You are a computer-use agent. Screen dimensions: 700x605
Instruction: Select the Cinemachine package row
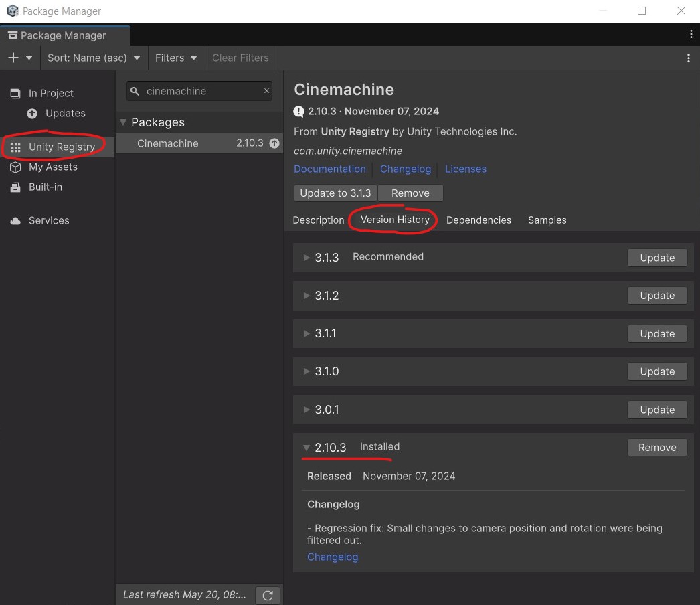(x=199, y=143)
